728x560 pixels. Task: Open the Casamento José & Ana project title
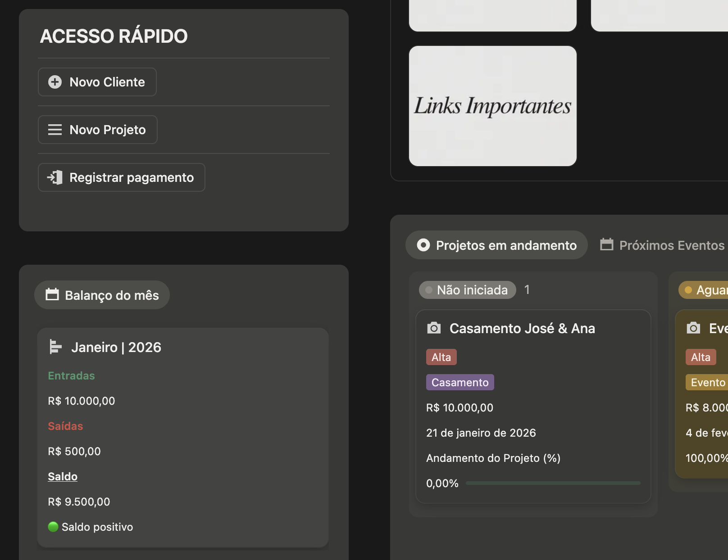point(522,328)
